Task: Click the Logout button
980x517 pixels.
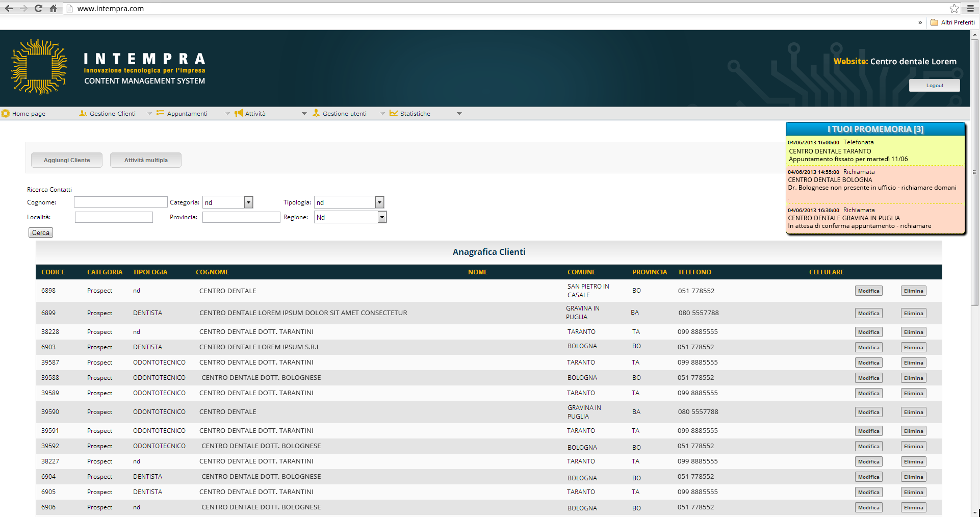Action: [934, 86]
